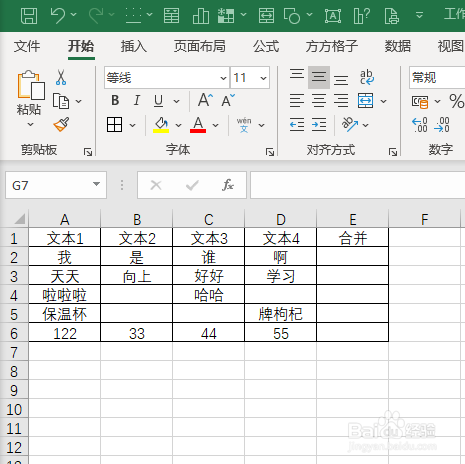
Task: Open the 文件 tab
Action: (x=27, y=46)
